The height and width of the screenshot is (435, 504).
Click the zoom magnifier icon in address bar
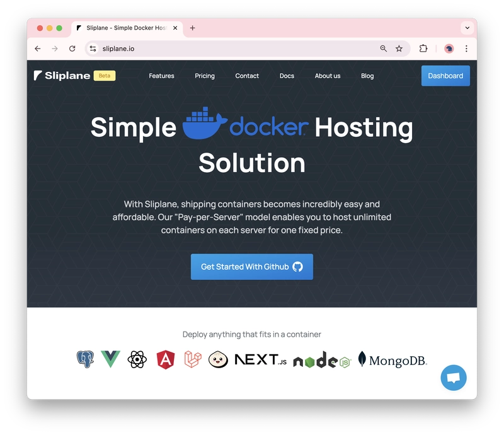click(x=383, y=49)
